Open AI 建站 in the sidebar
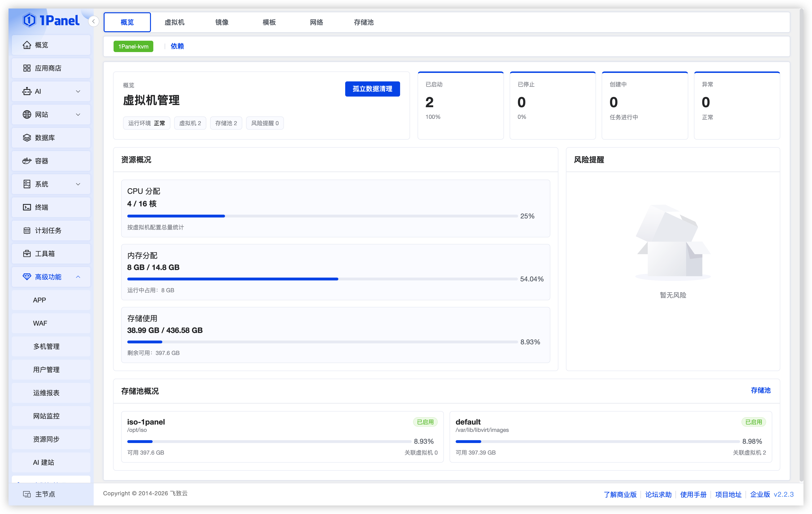The image size is (812, 514). 51,462
